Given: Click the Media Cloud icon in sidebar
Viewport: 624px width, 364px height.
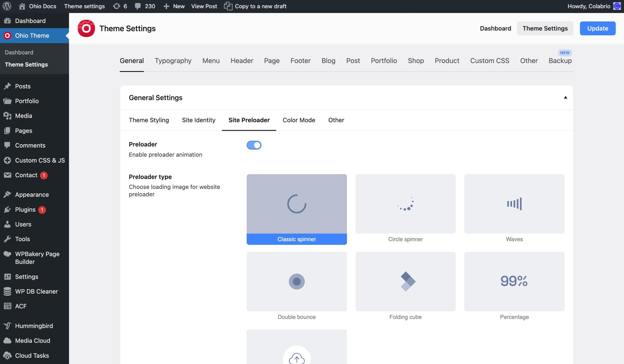Looking at the screenshot, I should click(7, 341).
